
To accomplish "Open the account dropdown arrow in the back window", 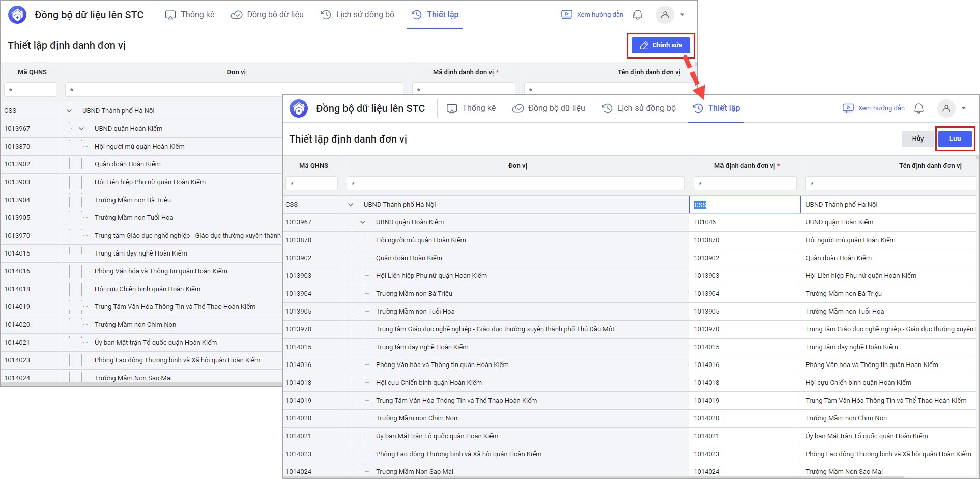I will (682, 15).
